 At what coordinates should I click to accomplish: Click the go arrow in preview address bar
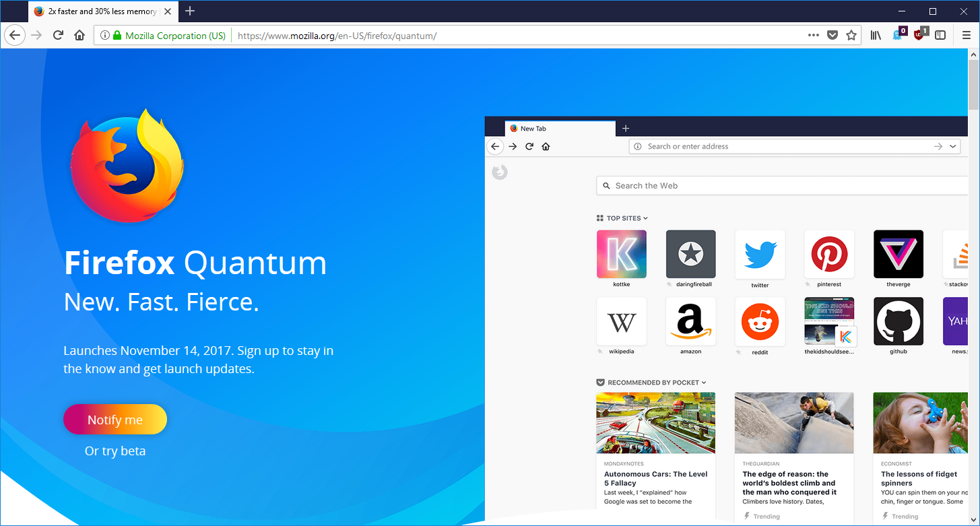[938, 146]
